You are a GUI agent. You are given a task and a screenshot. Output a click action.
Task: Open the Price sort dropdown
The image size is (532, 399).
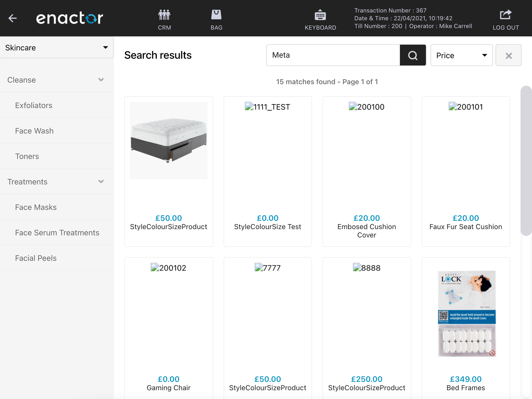pos(461,55)
